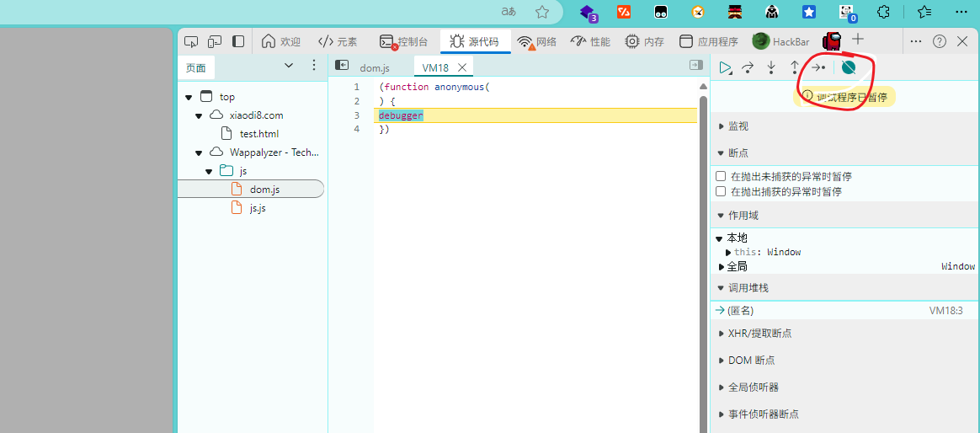Click the blue star extension icon
The width and height of the screenshot is (980, 433).
click(809, 11)
